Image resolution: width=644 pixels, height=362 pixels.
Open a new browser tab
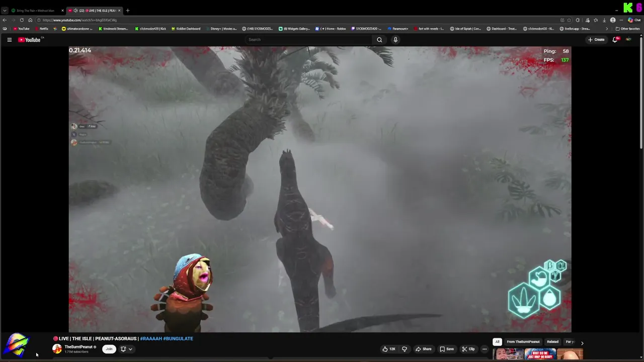tap(128, 11)
